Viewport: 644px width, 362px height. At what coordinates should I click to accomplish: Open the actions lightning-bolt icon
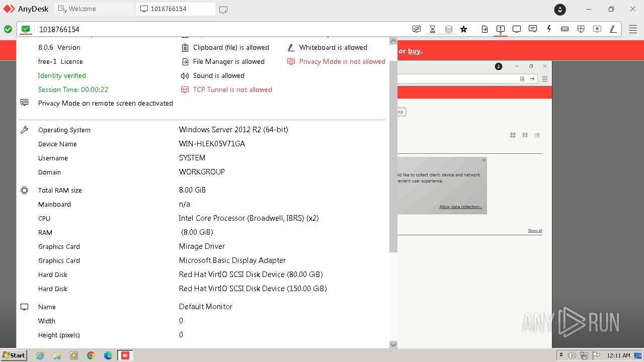pyautogui.click(x=549, y=29)
